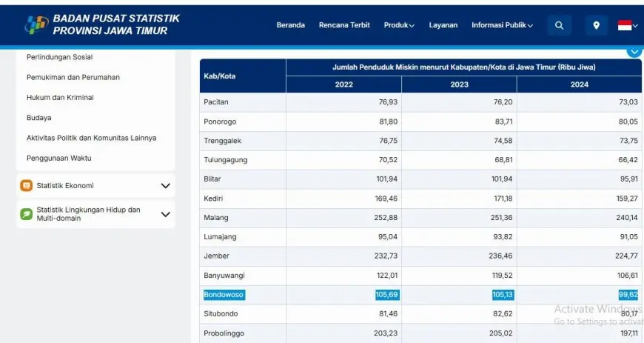Select the Tulungagung row label

pyautogui.click(x=226, y=160)
